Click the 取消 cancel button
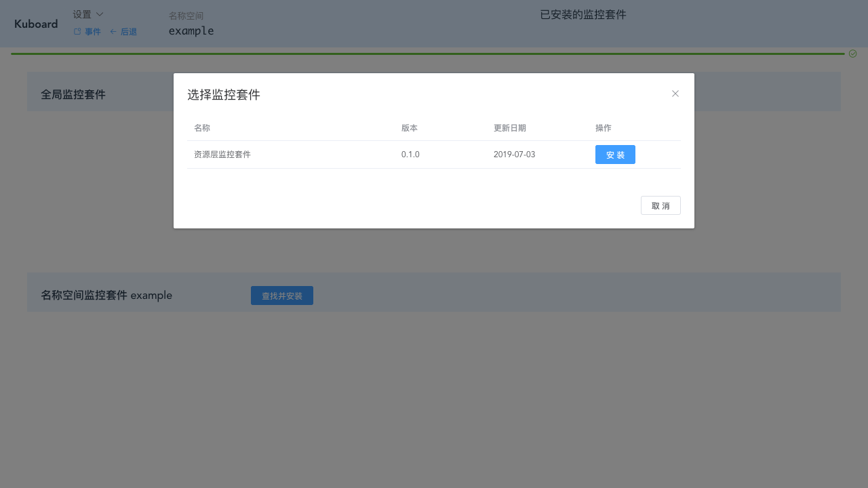This screenshot has height=488, width=868. click(660, 205)
